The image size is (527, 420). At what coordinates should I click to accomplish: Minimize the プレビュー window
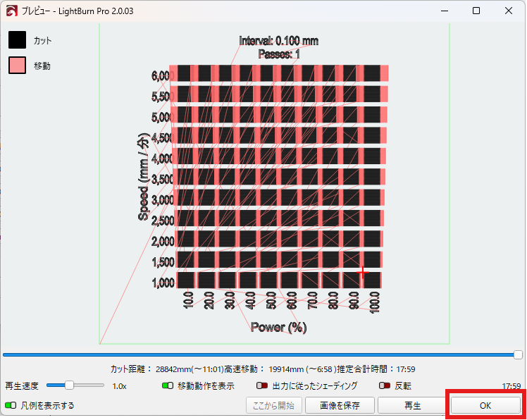click(x=444, y=11)
